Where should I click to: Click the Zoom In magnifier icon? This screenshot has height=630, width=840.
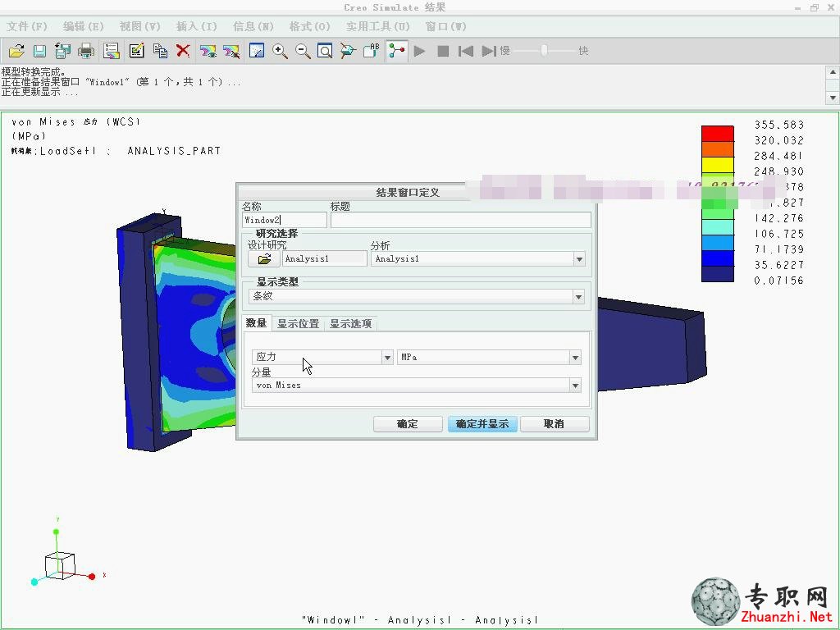click(280, 51)
